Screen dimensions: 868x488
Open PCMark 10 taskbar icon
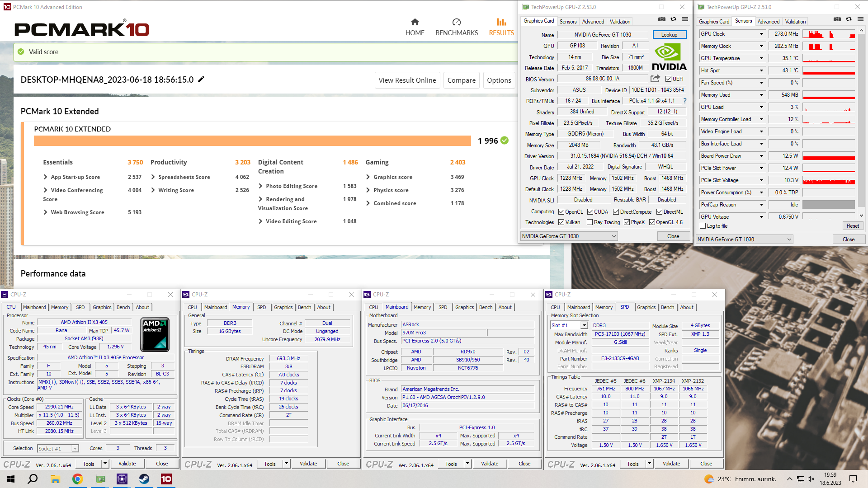(x=166, y=479)
